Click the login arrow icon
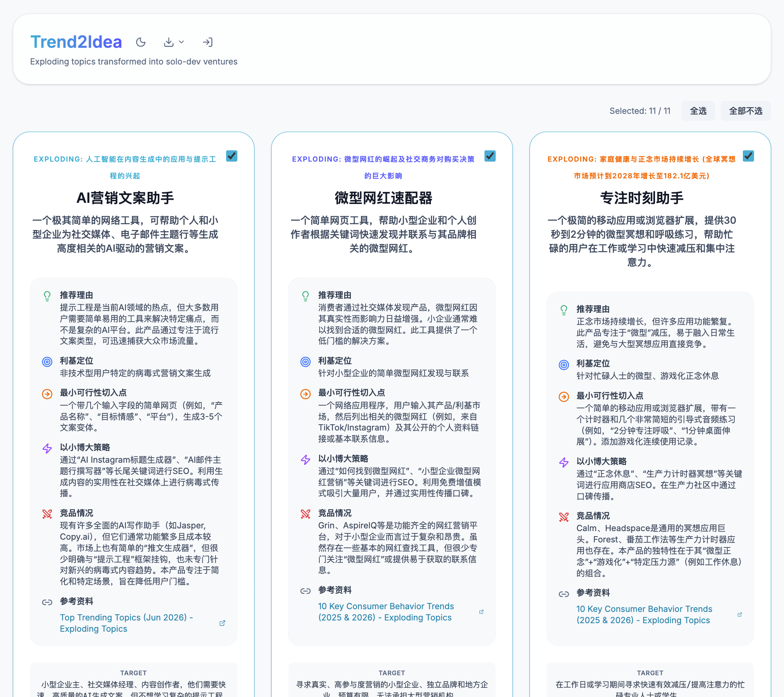This screenshot has height=697, width=784. [x=208, y=42]
